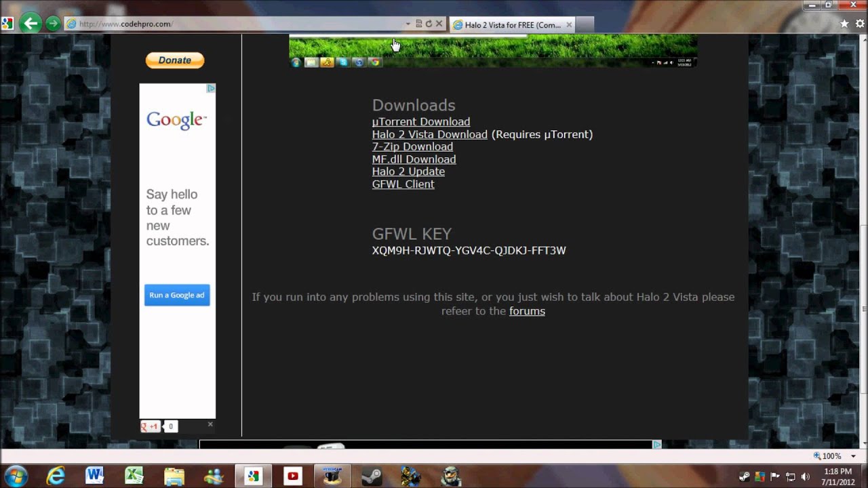The width and height of the screenshot is (868, 488).
Task: Click the Steam icon in the system tray
Action: click(x=745, y=476)
